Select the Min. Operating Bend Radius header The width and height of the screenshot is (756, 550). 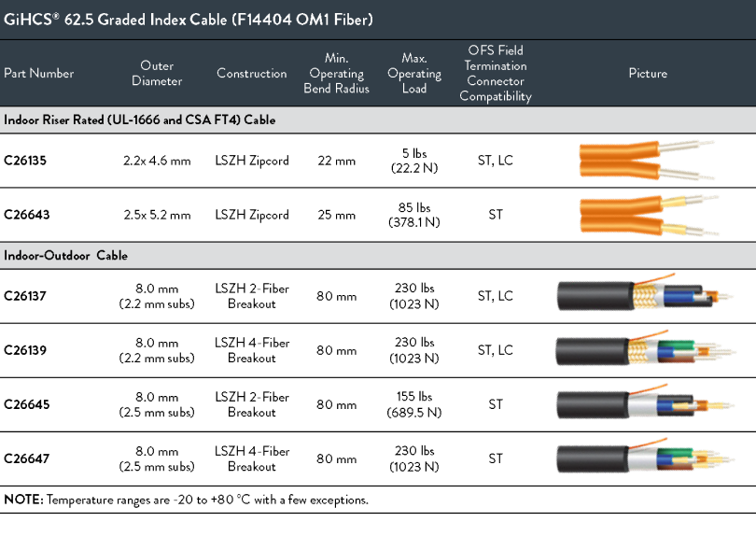336,74
